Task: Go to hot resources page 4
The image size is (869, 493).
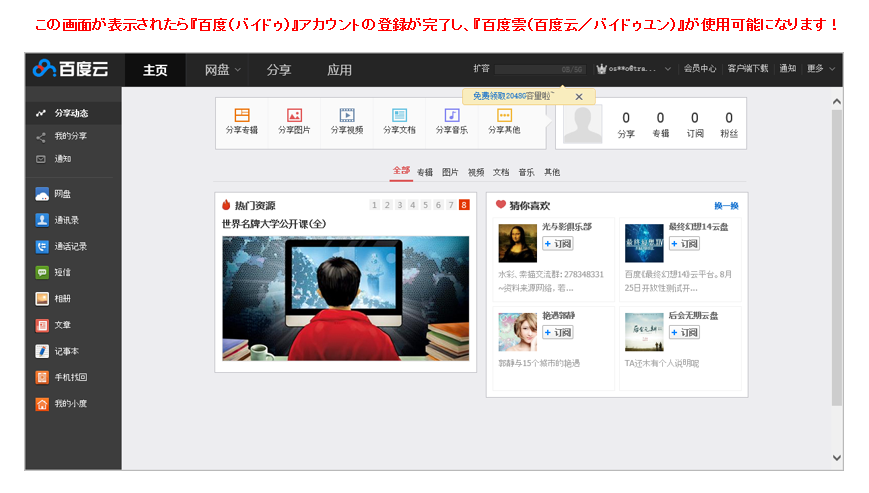Action: (412, 205)
